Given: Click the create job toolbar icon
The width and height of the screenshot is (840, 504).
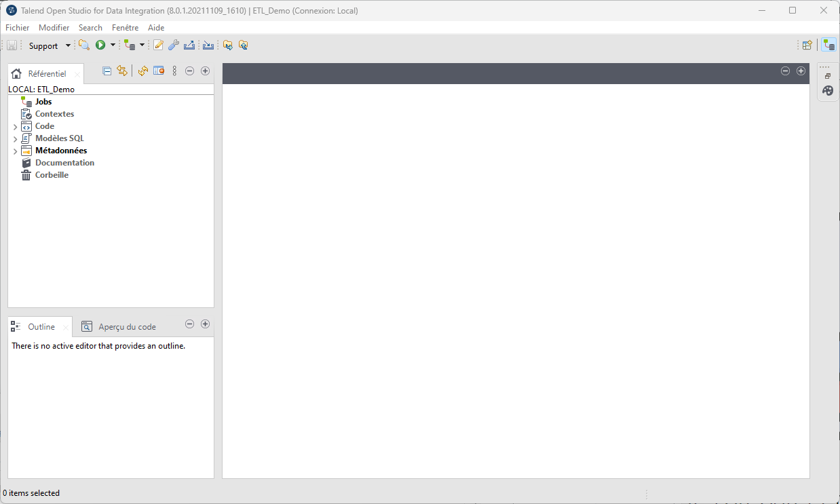Looking at the screenshot, I should click(x=130, y=45).
